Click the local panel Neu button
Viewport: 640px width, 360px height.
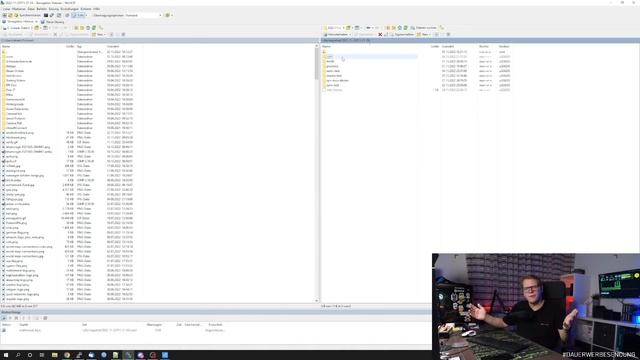pyautogui.click(x=99, y=35)
